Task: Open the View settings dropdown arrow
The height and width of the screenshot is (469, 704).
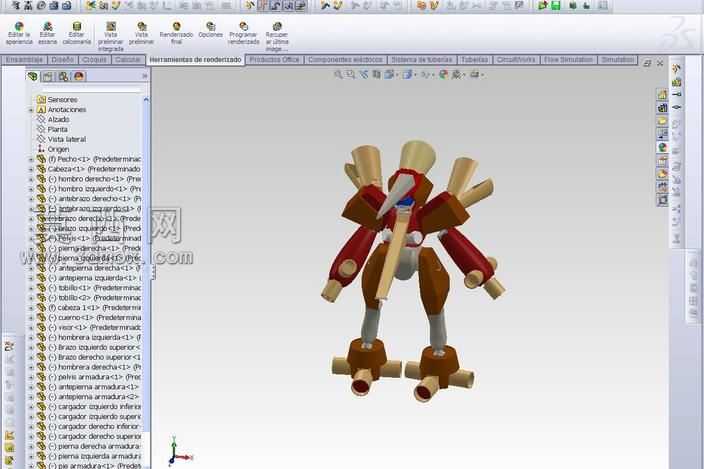Action: [x=483, y=75]
